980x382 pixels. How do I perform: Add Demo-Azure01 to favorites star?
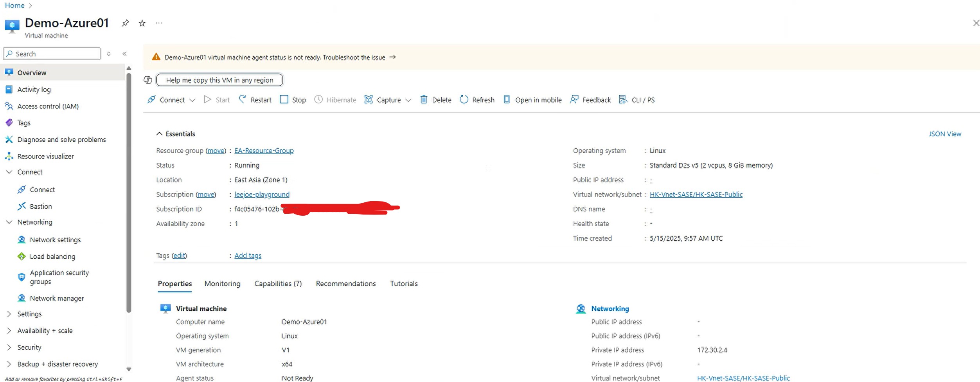[142, 23]
